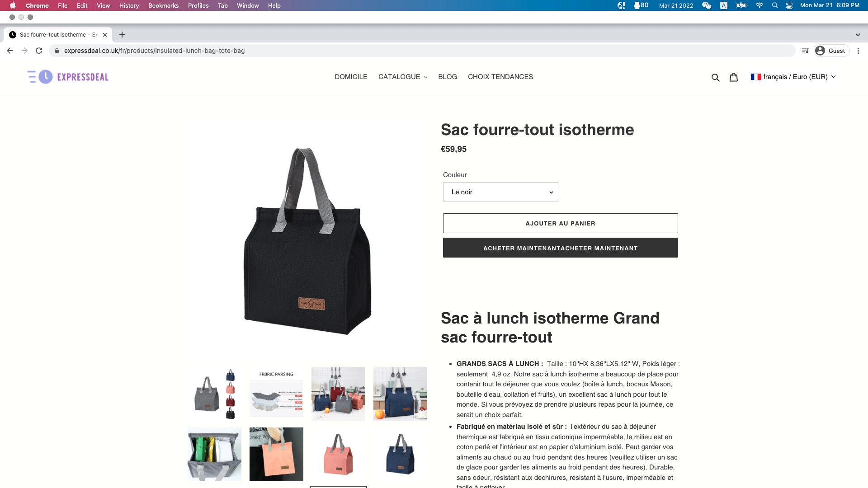Select the FRBRIC PARSING thumbnail image

(x=276, y=394)
